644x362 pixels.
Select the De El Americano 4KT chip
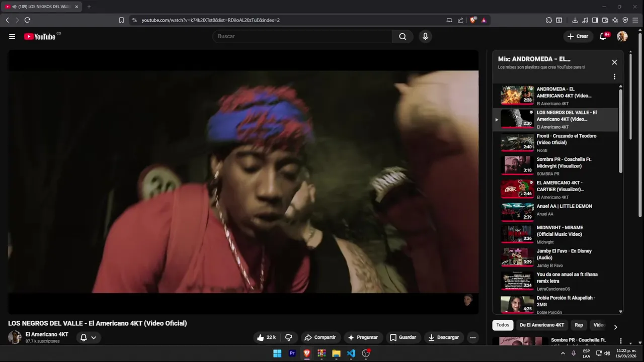tap(542, 325)
